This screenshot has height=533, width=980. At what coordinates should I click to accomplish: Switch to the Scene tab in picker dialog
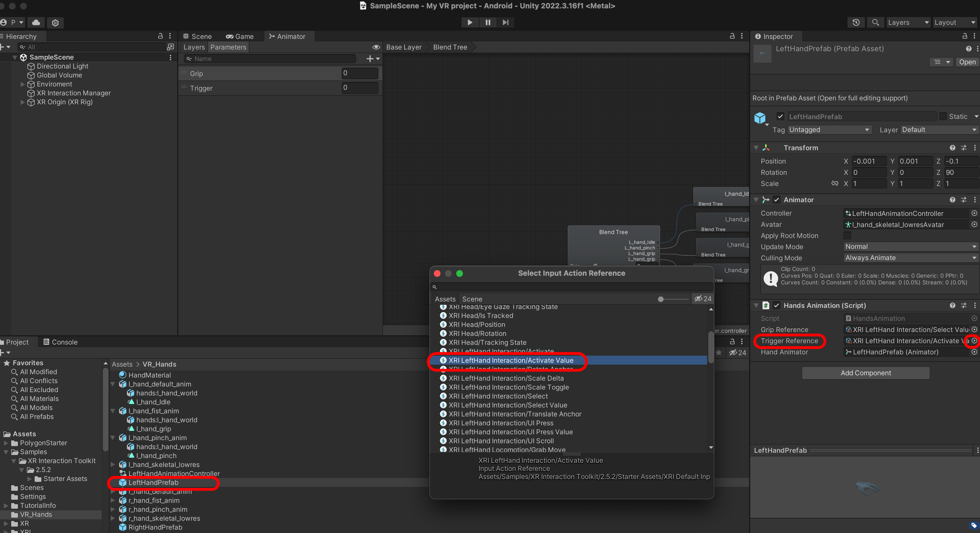(x=472, y=299)
